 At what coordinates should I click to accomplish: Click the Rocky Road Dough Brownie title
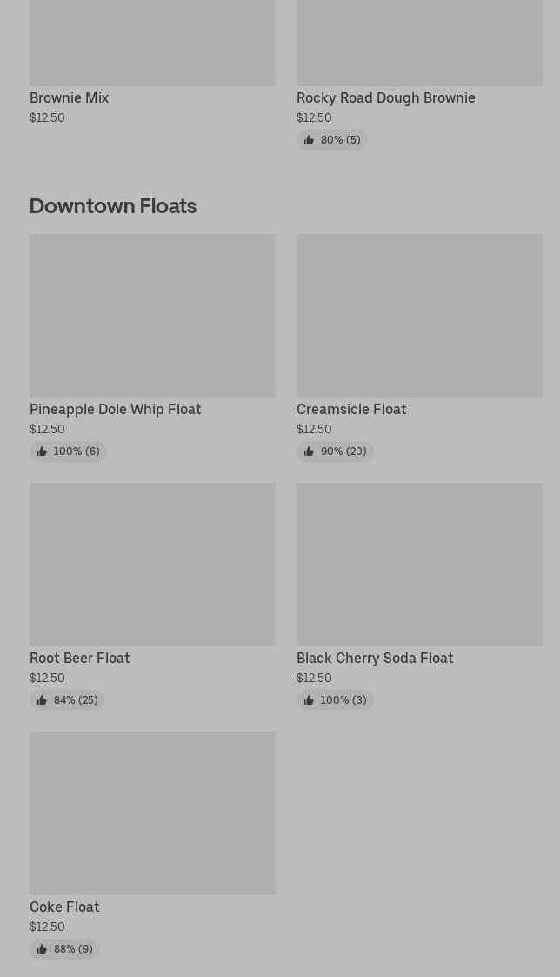click(385, 97)
